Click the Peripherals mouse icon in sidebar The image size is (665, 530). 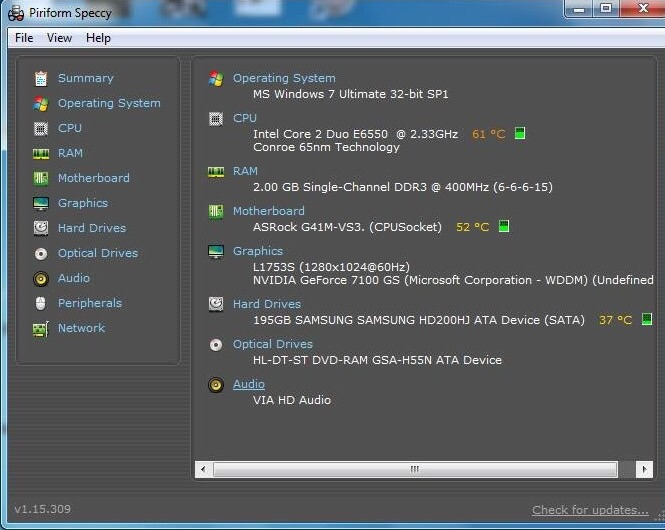point(41,303)
